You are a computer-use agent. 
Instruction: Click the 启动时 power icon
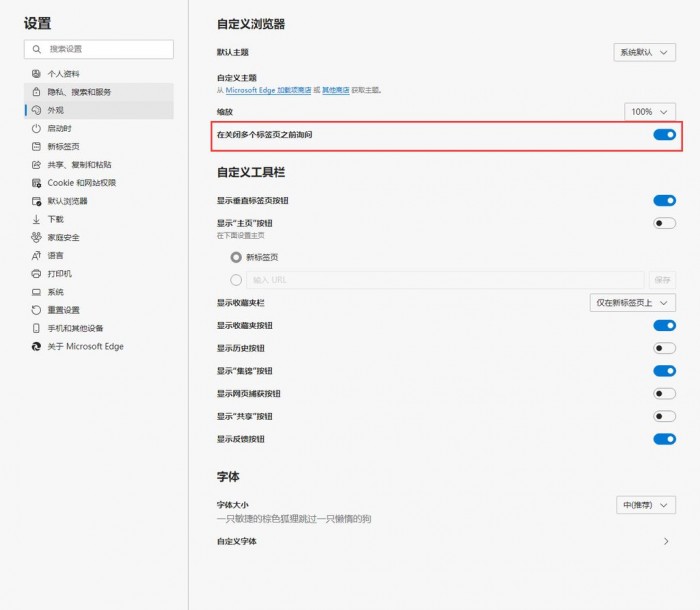click(36, 129)
